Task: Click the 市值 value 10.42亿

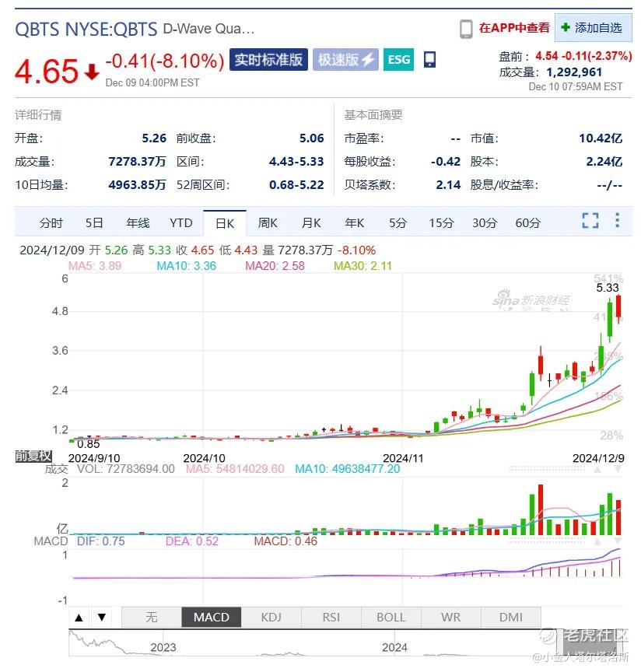Action: (x=601, y=138)
